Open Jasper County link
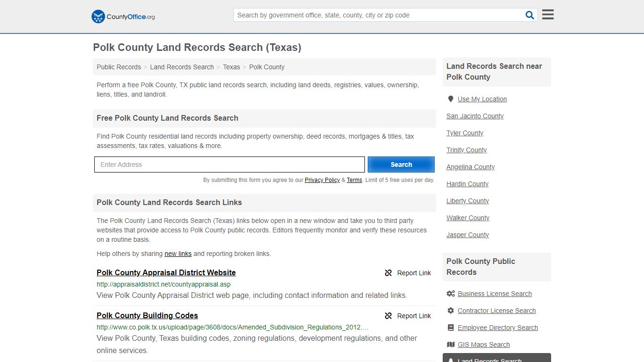Screen dimensions: 644x362 tap(468, 235)
